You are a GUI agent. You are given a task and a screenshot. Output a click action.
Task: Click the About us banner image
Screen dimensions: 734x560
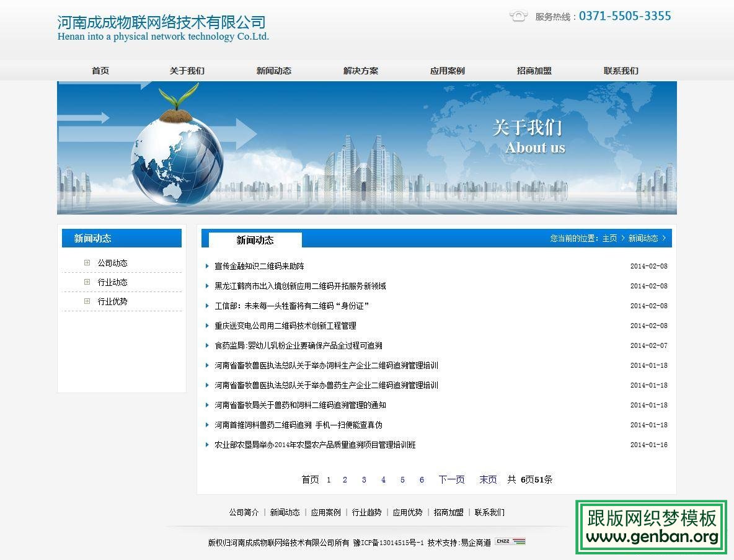[x=367, y=148]
